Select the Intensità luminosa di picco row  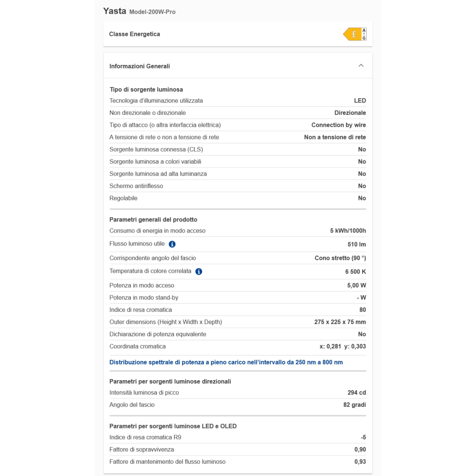coord(238,393)
